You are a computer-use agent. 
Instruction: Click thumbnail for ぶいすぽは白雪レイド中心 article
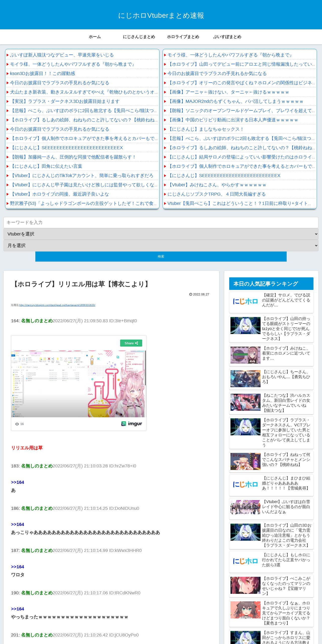(x=245, y=507)
